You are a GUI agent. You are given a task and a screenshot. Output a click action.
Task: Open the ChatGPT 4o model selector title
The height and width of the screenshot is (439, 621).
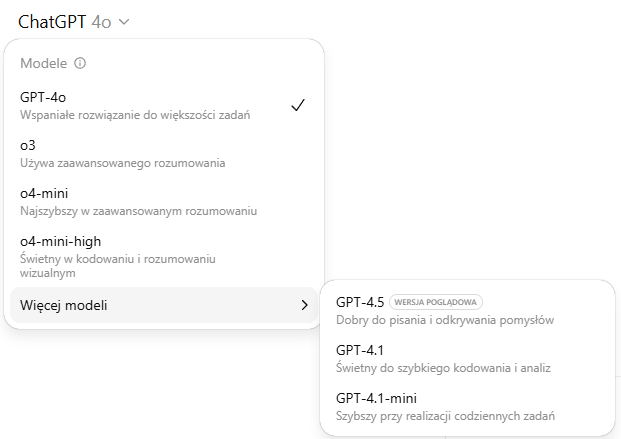(65, 22)
